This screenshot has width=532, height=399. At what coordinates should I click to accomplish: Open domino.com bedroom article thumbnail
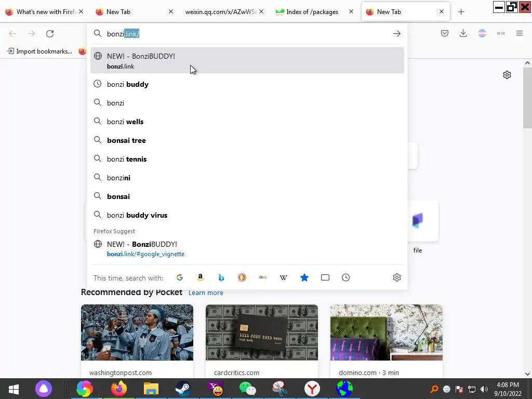[387, 332]
